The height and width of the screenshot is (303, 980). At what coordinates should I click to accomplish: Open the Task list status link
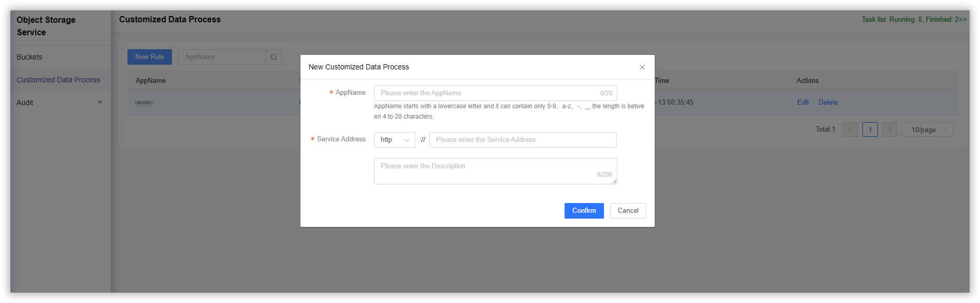click(x=914, y=19)
